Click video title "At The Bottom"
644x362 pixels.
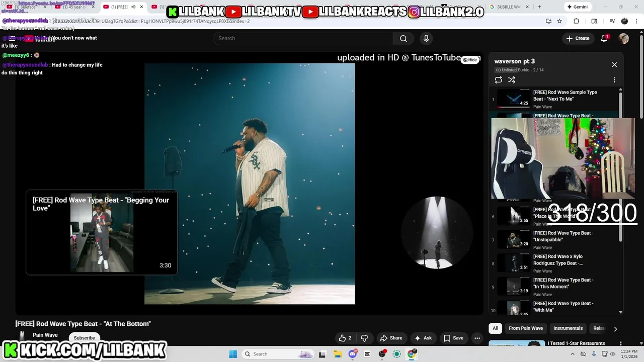[x=83, y=324]
